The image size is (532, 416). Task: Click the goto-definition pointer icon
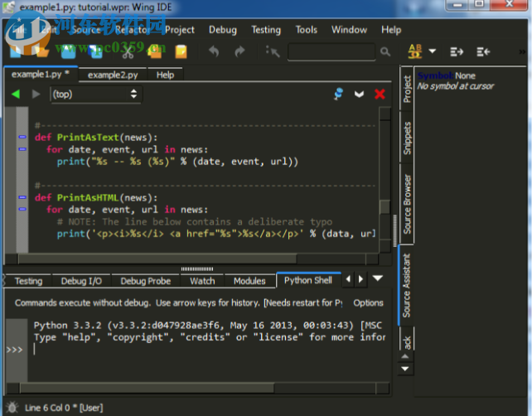(x=273, y=51)
